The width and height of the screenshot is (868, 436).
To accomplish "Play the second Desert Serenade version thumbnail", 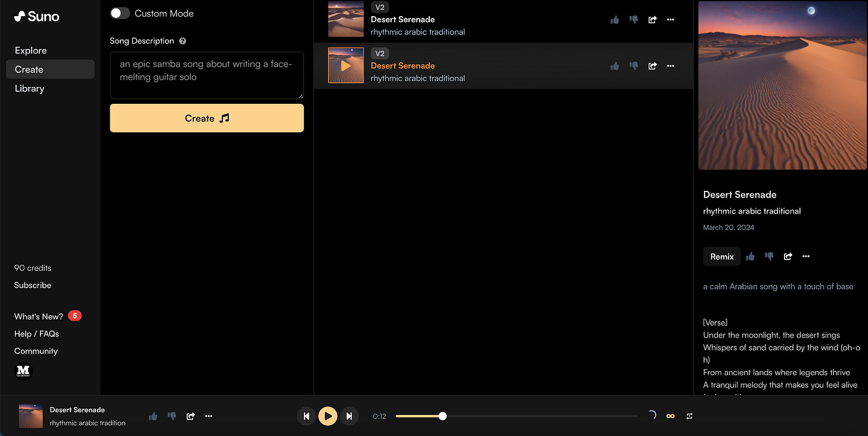I will point(345,66).
